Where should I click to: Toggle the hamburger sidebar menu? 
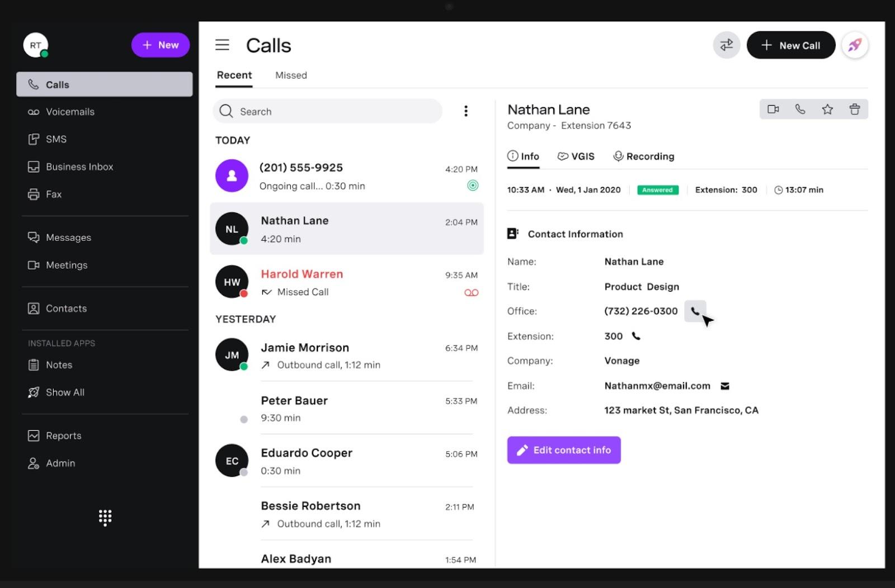(x=222, y=45)
